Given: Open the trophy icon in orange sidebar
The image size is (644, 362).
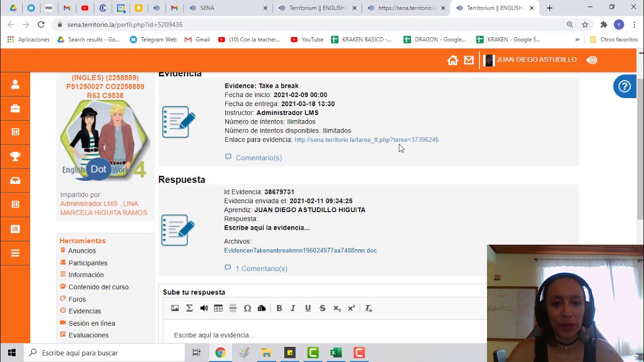Looking at the screenshot, I should [x=15, y=156].
